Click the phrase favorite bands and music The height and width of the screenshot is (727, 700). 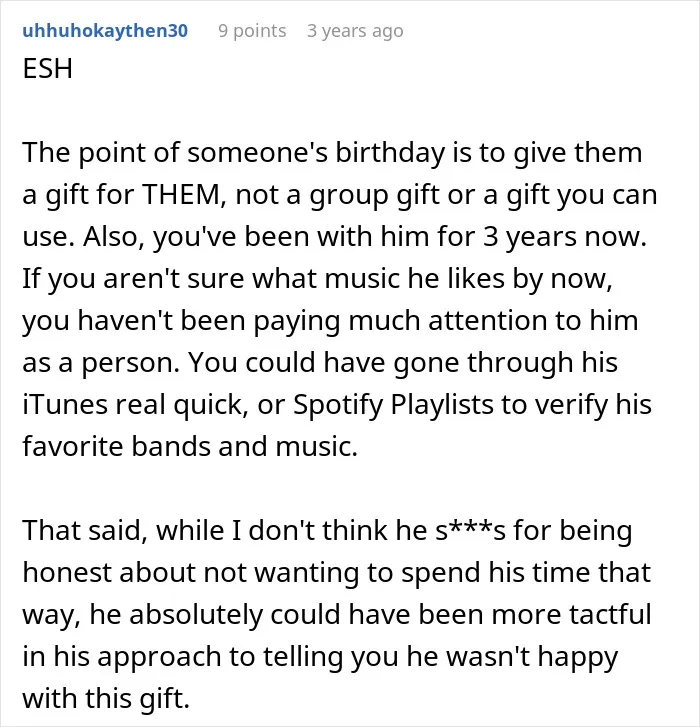click(190, 446)
